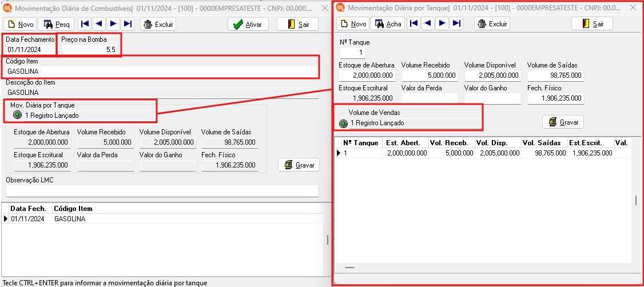This screenshot has width=644, height=287.
Task: Click the Nº Tanque column header
Action: pyautogui.click(x=362, y=143)
